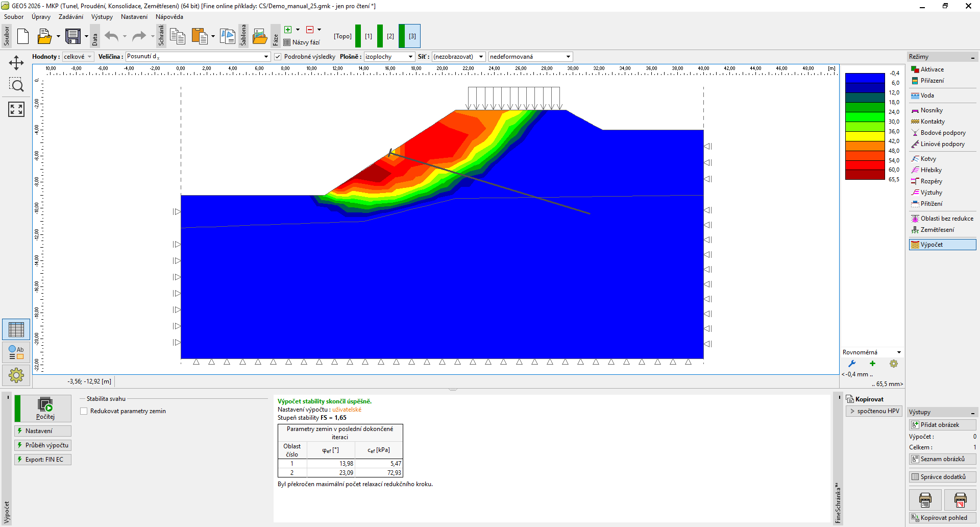Select the pan/move view tool
Image resolution: width=980 pixels, height=527 pixels.
[16, 63]
